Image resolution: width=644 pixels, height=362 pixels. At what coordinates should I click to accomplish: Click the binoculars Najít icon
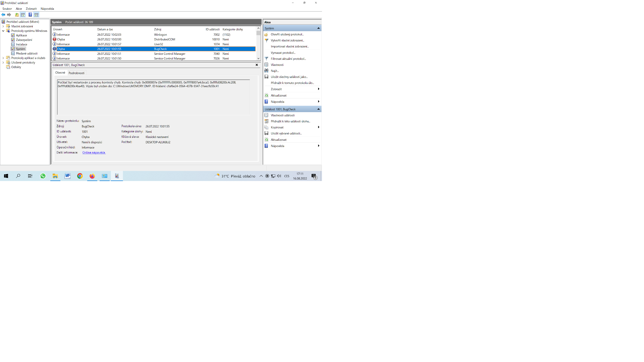266,71
